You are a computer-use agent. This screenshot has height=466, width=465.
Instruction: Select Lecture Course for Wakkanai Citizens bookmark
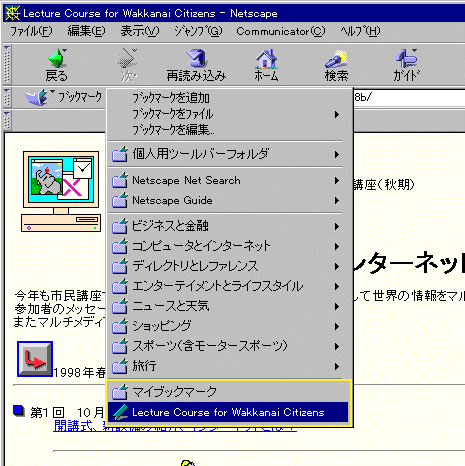228,412
